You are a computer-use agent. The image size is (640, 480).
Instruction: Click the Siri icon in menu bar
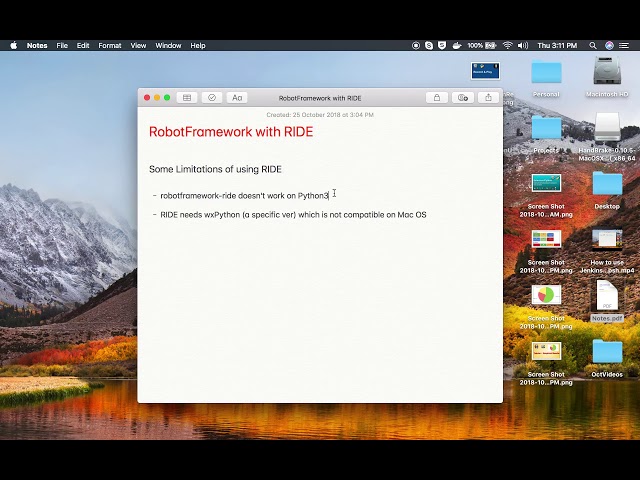pos(609,45)
